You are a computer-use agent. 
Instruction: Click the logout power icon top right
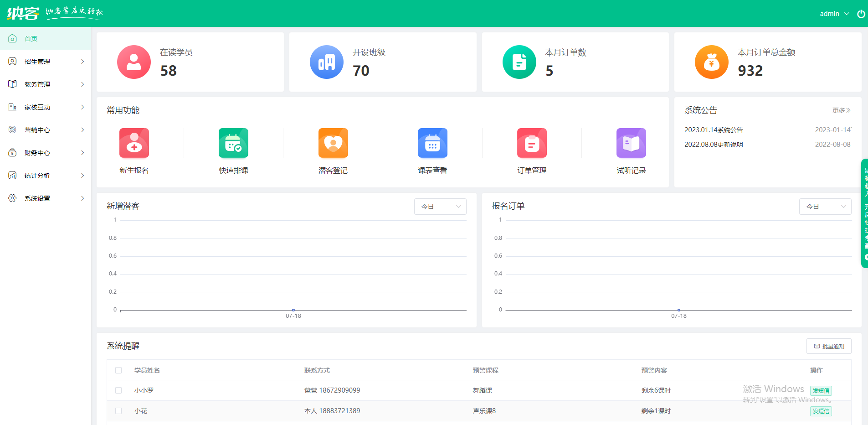click(861, 13)
